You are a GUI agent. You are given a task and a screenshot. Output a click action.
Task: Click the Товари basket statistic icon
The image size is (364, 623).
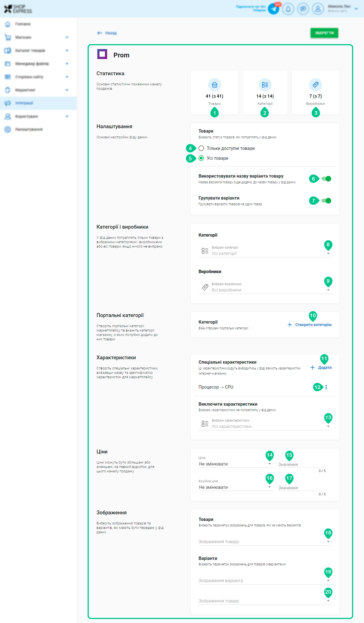coord(215,85)
